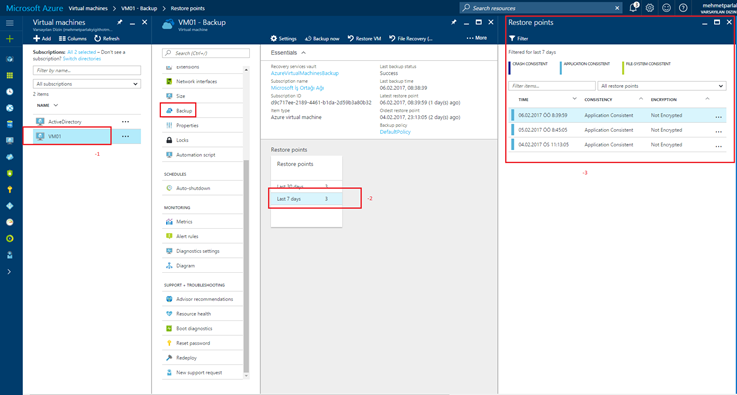Open context menu for ActiveDirectory VM
The width and height of the screenshot is (737, 395).
pos(125,122)
